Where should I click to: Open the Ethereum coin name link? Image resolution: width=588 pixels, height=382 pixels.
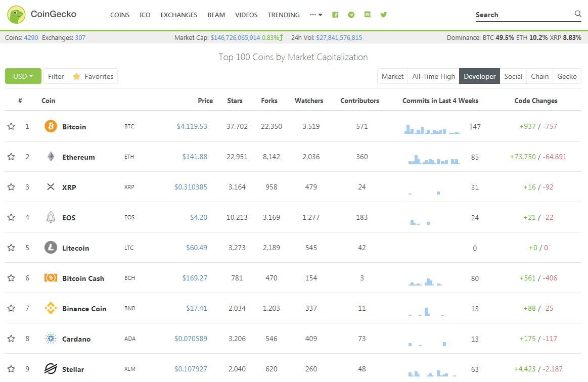(x=78, y=157)
